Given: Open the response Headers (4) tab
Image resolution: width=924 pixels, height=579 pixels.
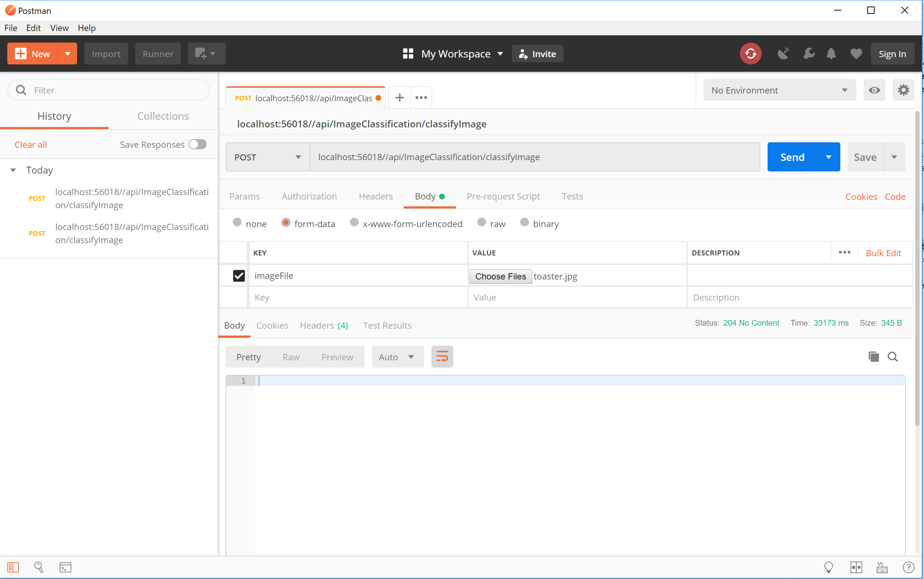Looking at the screenshot, I should point(324,325).
